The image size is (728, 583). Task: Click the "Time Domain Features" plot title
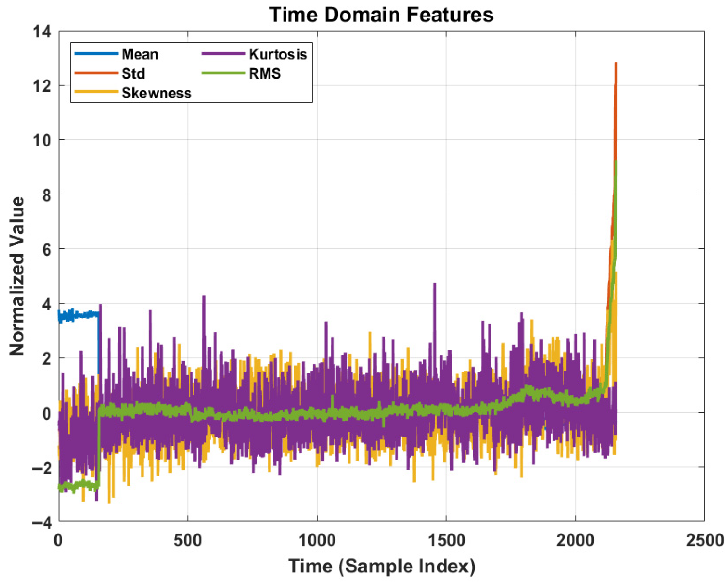381,15
